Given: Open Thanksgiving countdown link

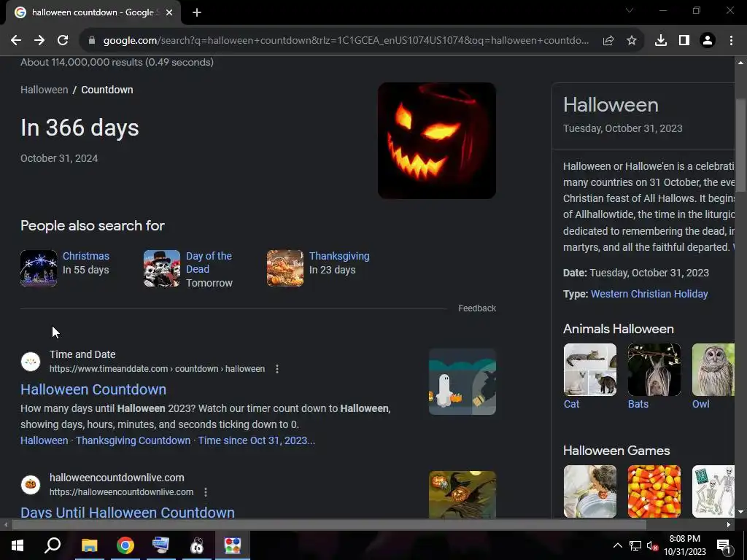Looking at the screenshot, I should tap(339, 256).
